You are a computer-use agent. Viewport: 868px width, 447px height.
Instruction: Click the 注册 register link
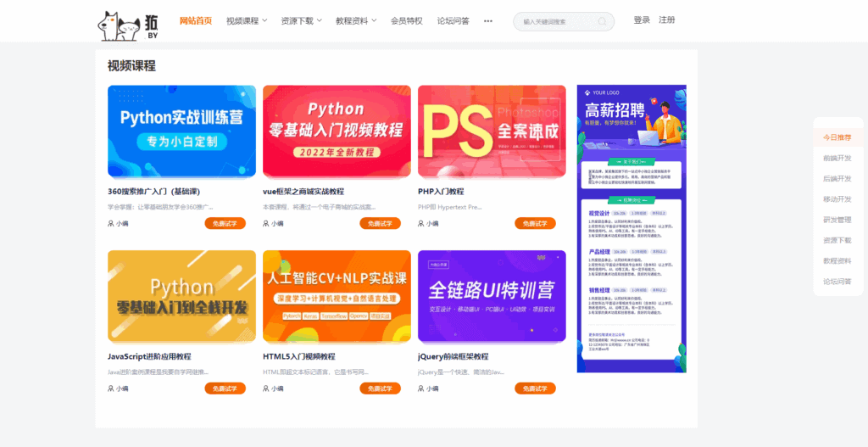[x=667, y=20]
